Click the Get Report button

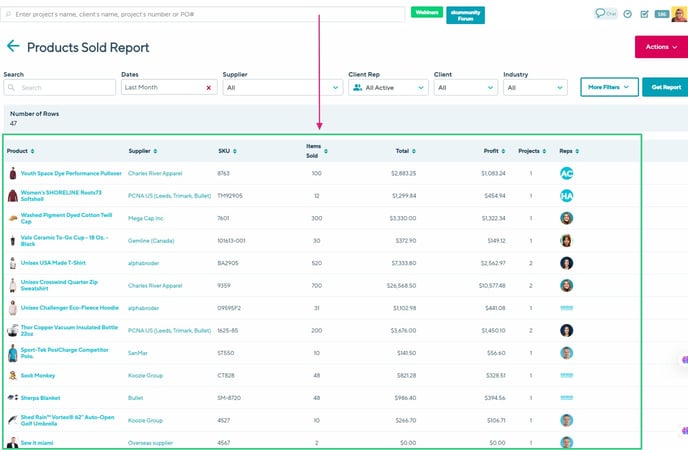665,88
